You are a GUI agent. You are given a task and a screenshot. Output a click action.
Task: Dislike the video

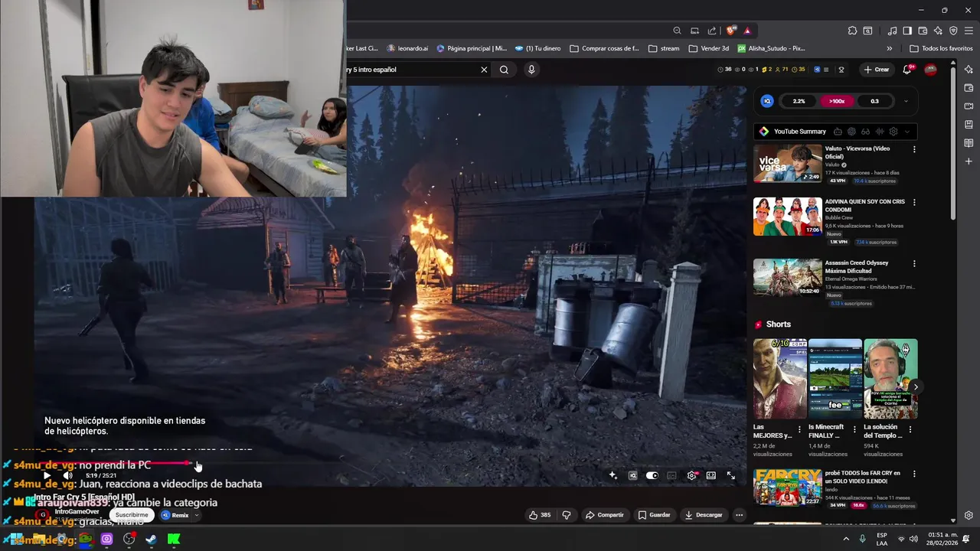[x=567, y=515]
